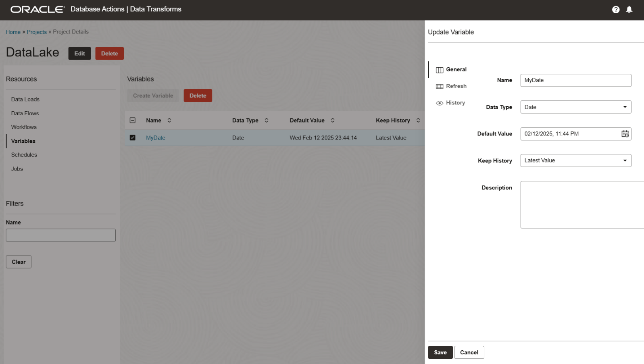Open Schedules in Resources
The width and height of the screenshot is (644, 364).
pyautogui.click(x=24, y=155)
